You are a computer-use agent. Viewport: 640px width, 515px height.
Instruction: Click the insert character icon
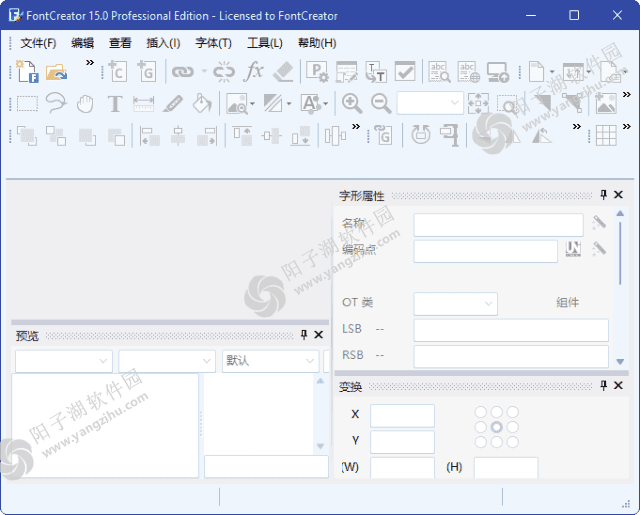pos(118,71)
